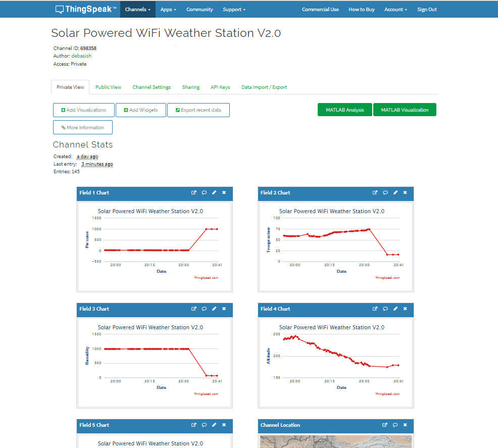Open Commercial Use link
Screen dimensions: 498x448
pos(320,9)
